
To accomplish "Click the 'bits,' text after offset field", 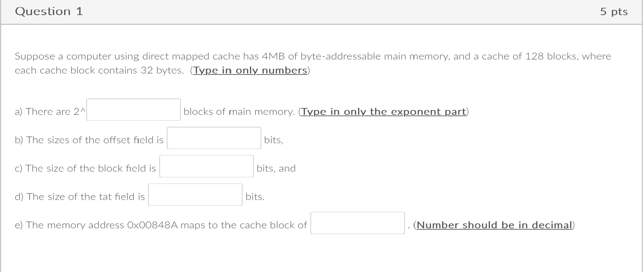I will click(x=274, y=140).
